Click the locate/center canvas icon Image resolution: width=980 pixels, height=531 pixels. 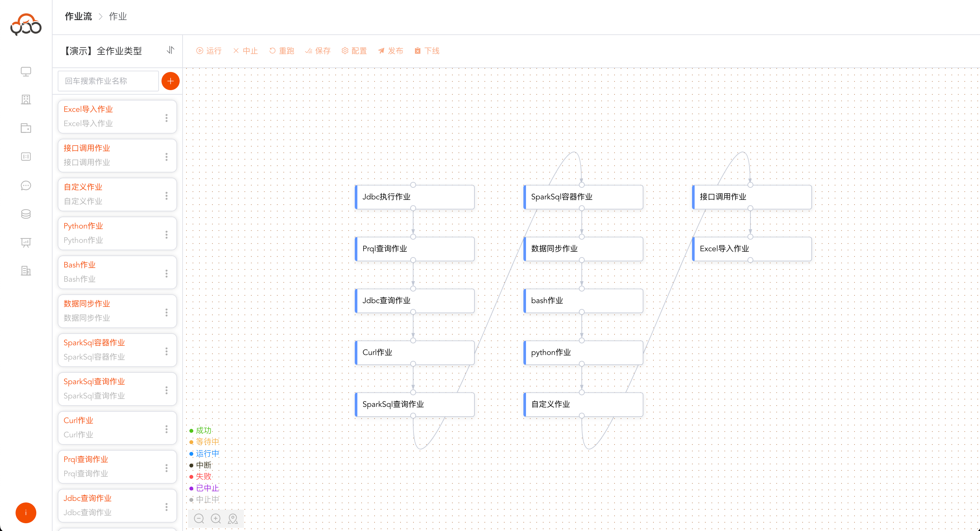tap(233, 518)
